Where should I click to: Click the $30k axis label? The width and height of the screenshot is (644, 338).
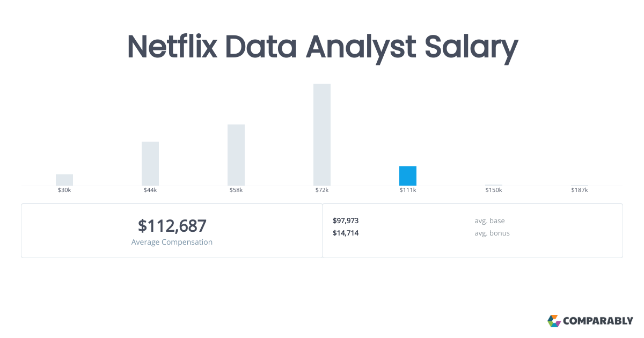pos(64,190)
